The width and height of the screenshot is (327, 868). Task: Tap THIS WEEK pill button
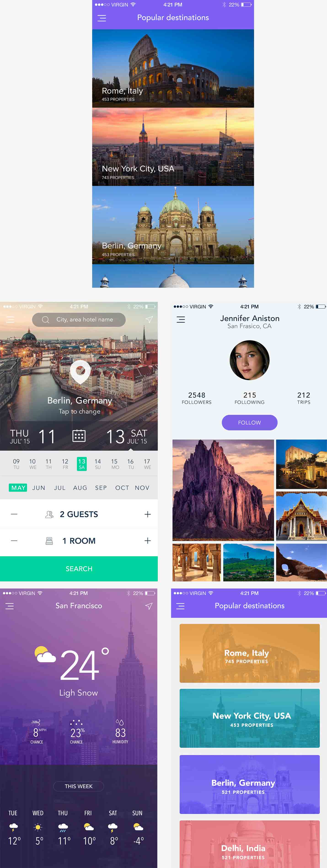pyautogui.click(x=79, y=786)
